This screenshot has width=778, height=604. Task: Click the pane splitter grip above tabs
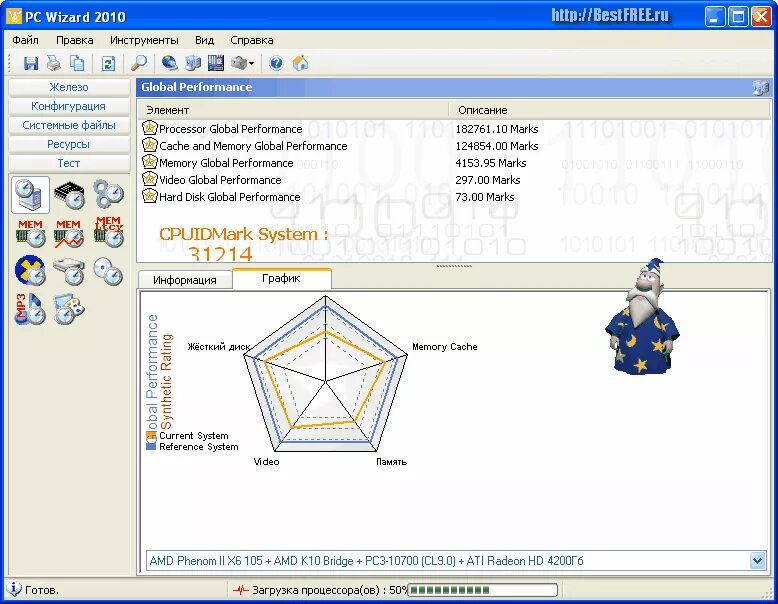click(454, 266)
